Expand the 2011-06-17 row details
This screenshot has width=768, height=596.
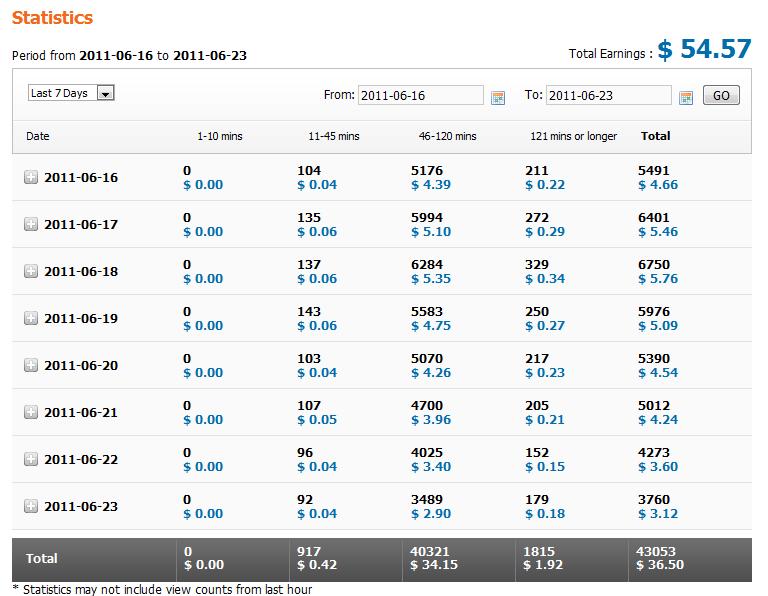pyautogui.click(x=31, y=225)
